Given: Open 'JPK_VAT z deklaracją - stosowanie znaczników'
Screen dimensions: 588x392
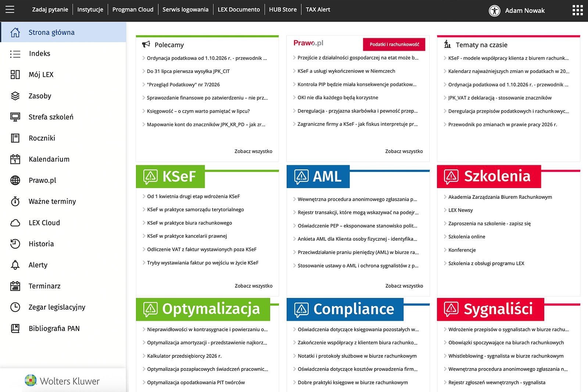Looking at the screenshot, I should click(500, 98).
